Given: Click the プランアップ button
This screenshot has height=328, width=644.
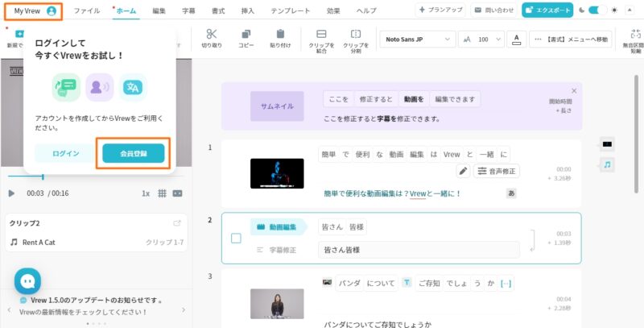Looking at the screenshot, I should click(x=440, y=10).
